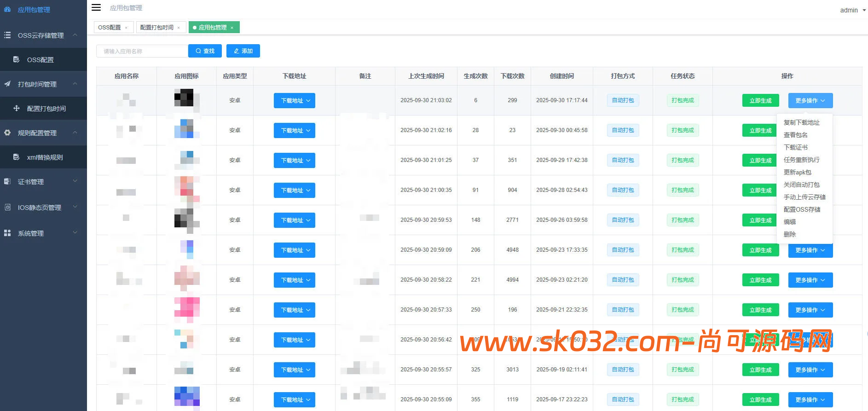
Task: Click the 下载次数 column header
Action: tap(512, 76)
